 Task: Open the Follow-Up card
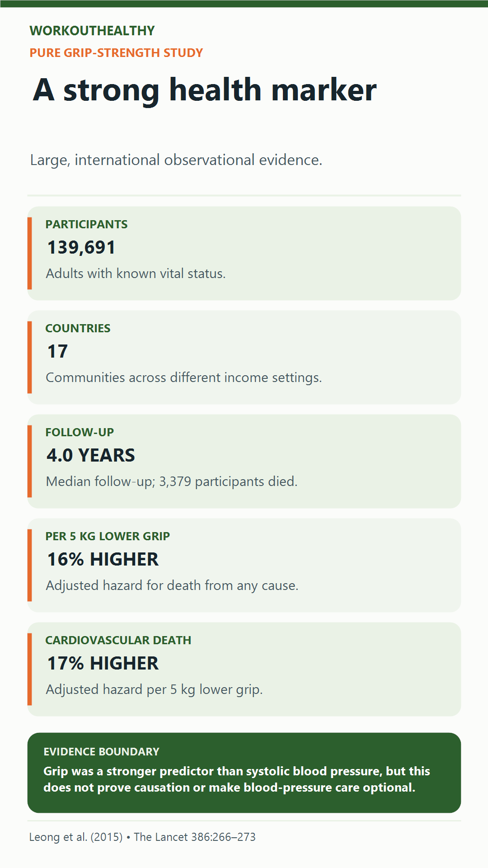click(244, 461)
